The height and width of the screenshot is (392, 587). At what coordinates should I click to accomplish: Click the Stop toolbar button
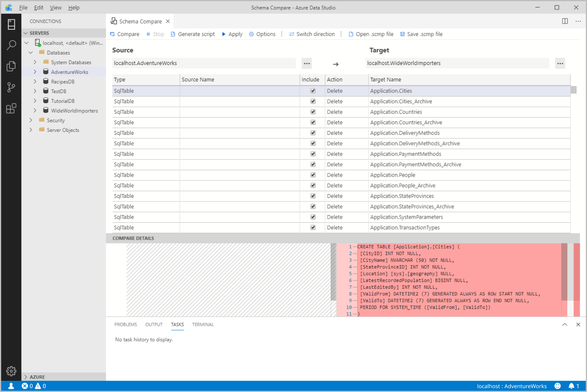(x=155, y=34)
